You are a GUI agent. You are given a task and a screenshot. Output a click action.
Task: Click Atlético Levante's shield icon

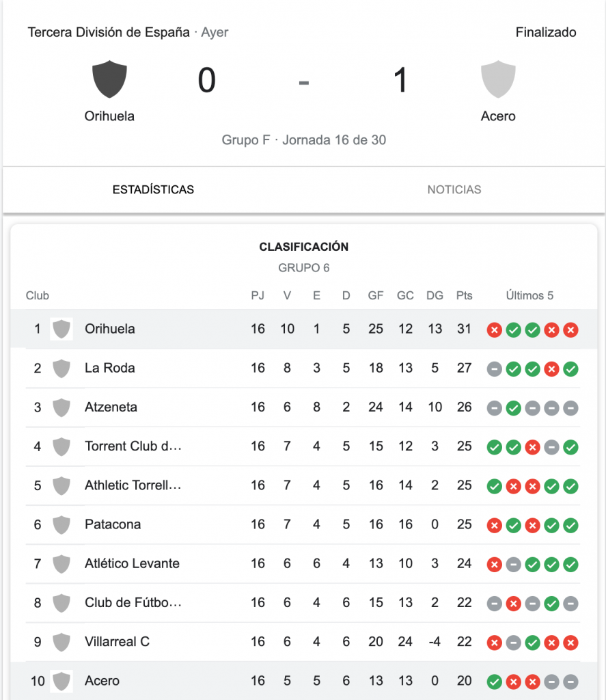61,564
